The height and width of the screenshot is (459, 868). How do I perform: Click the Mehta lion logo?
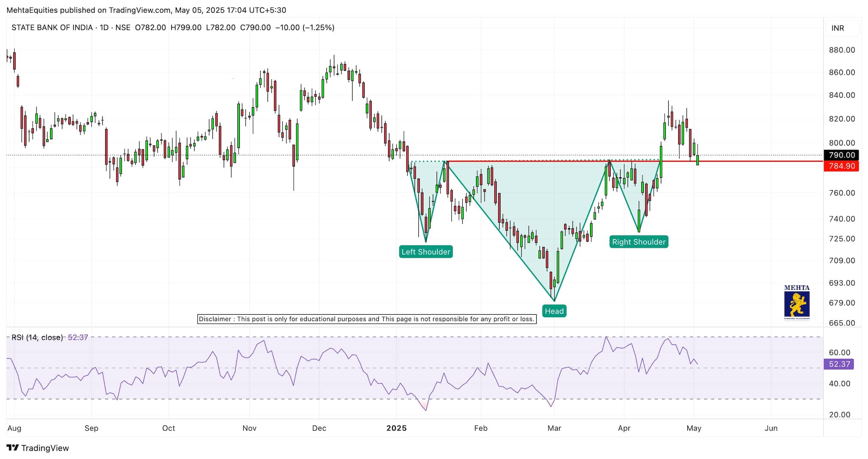coord(796,303)
